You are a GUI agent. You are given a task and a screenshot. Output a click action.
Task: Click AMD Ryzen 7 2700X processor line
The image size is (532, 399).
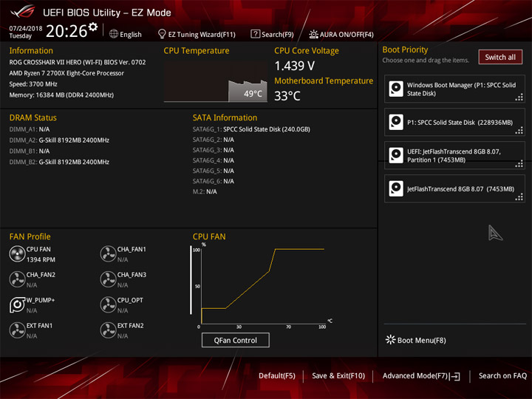point(66,73)
